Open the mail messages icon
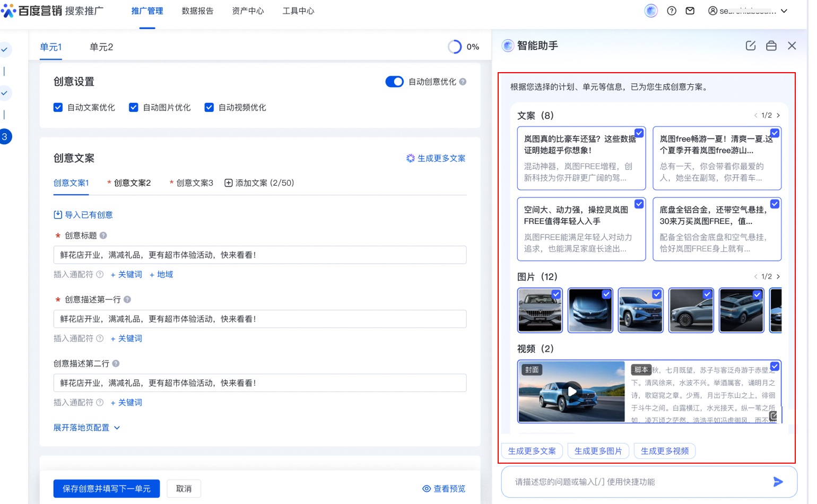817x504 pixels. [x=690, y=11]
